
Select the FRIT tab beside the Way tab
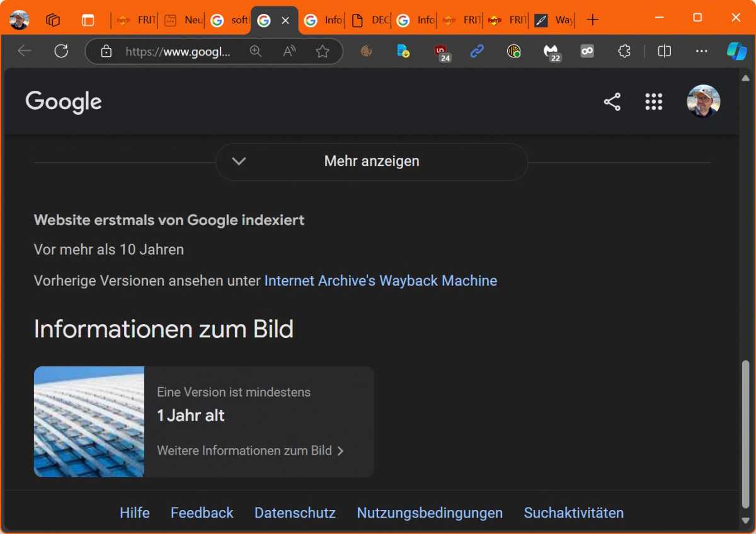tap(507, 20)
